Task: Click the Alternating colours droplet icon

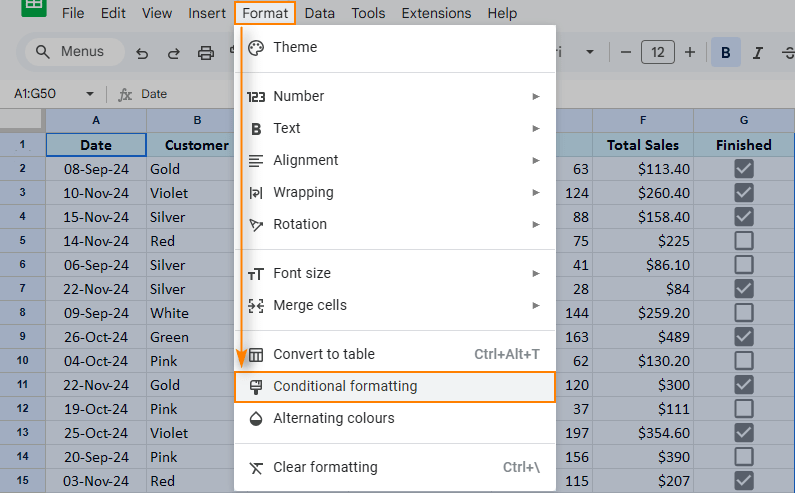Action: [256, 419]
